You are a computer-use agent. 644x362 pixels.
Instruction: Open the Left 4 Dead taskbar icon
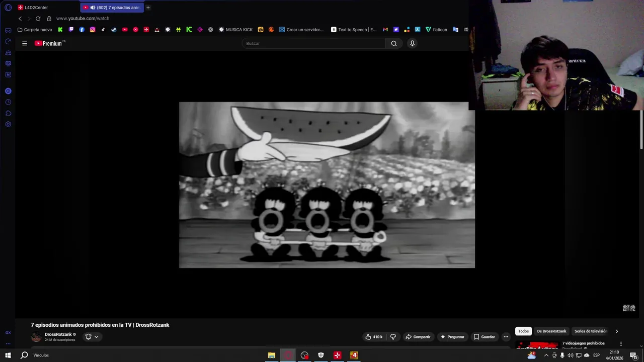coord(354,355)
